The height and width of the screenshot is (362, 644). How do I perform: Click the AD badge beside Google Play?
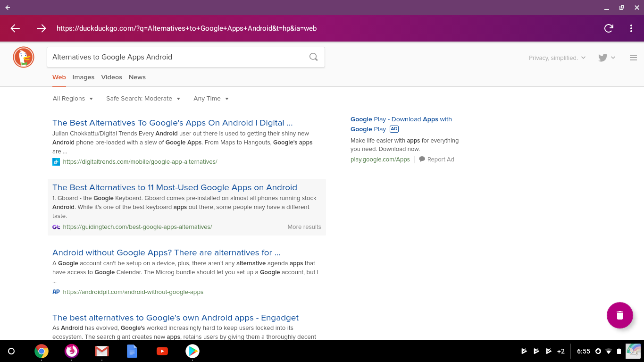394,129
